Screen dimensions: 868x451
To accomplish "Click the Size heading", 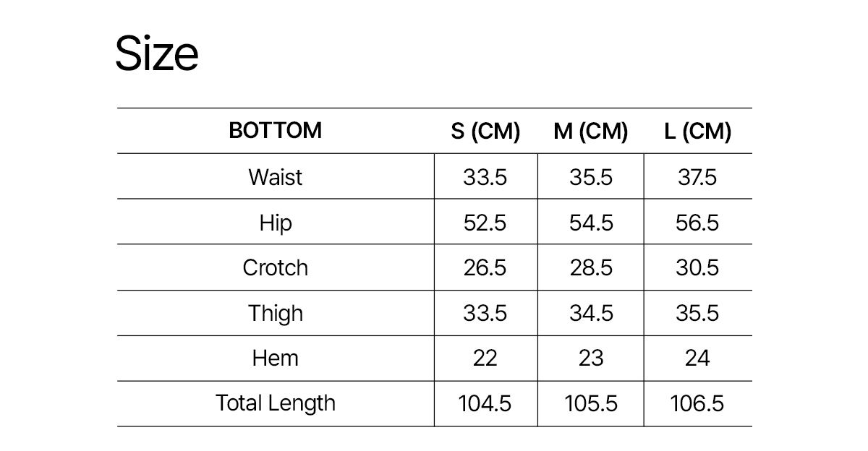I will tap(157, 54).
